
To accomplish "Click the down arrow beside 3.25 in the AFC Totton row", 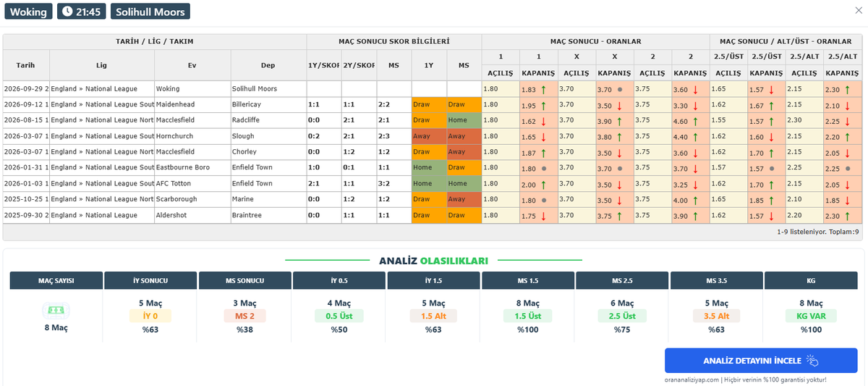I will (695, 184).
